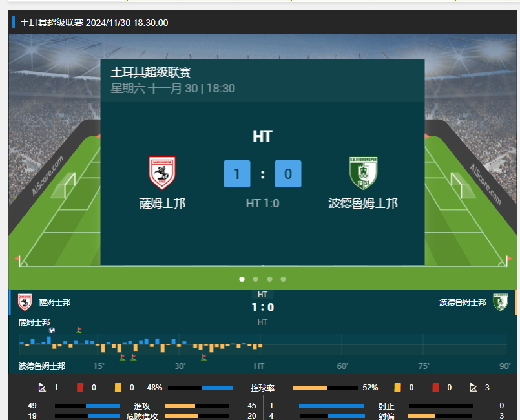
Task: Select the second carousel dot indicator
Action: pos(255,279)
